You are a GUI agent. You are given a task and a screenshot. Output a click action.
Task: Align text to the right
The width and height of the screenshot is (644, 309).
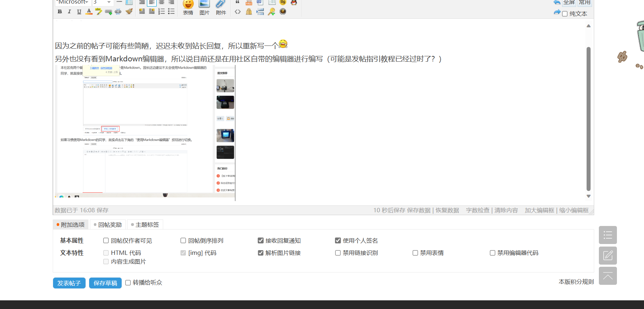[x=171, y=2]
